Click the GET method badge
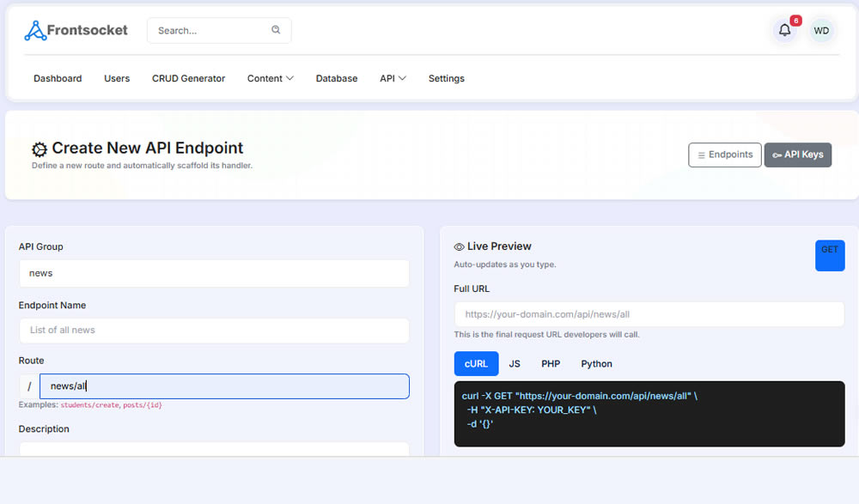This screenshot has height=504, width=859. click(x=829, y=255)
